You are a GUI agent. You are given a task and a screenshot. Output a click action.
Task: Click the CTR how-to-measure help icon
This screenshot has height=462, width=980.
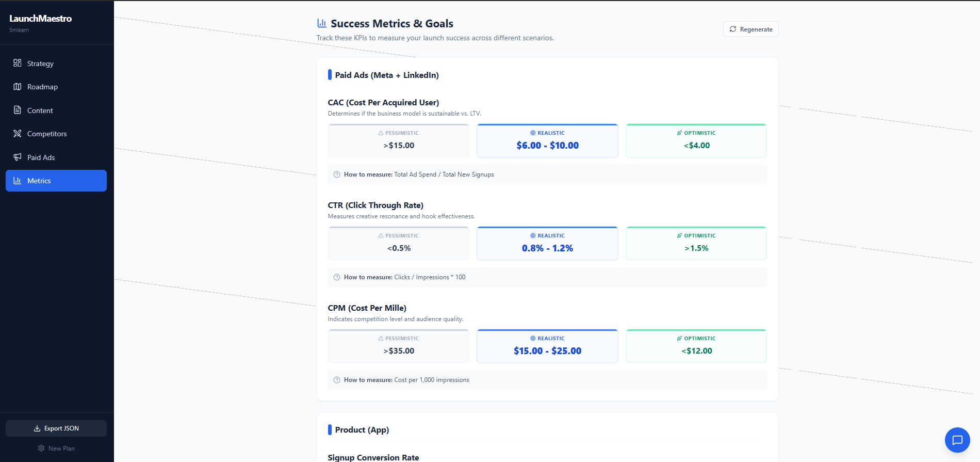(337, 277)
